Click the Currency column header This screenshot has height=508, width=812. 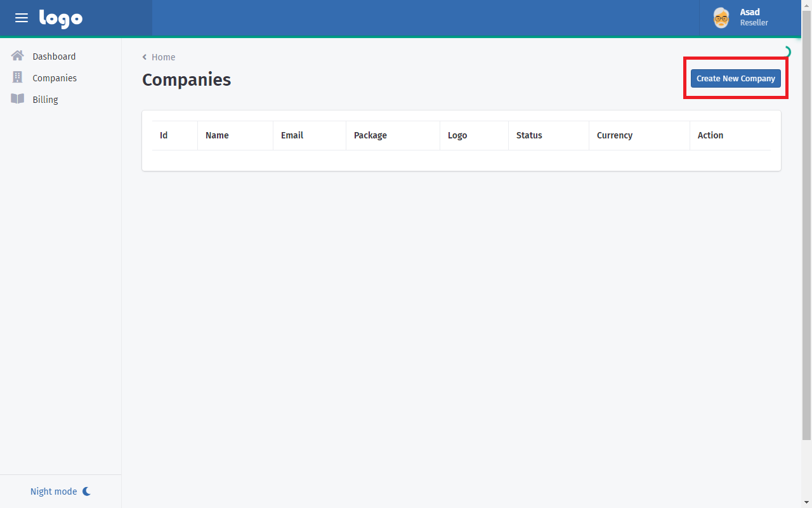coord(614,135)
